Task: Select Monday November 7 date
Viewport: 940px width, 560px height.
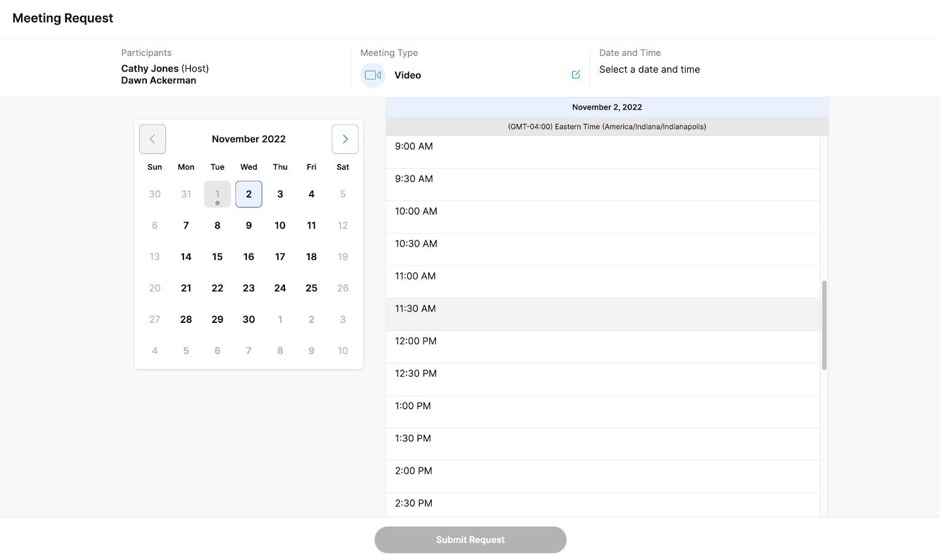Action: (186, 225)
